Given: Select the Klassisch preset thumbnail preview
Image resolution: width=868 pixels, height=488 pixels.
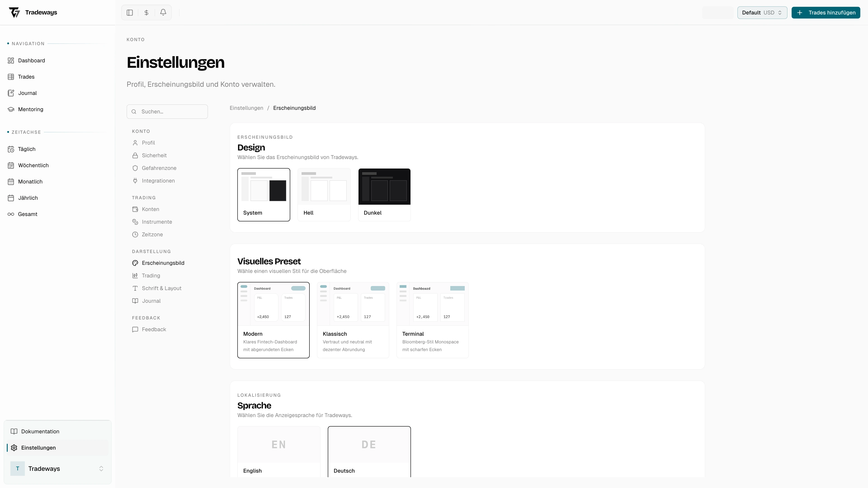Looking at the screenshot, I should point(353,303).
